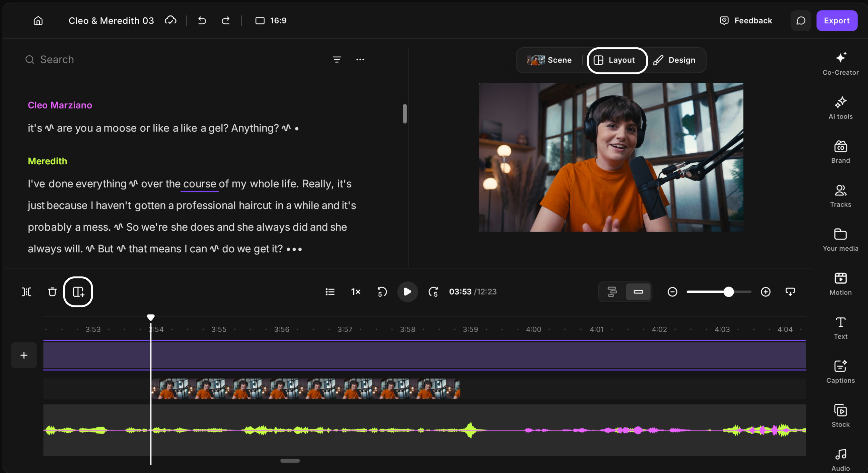
Task: Zoom out the timeline with minus
Action: click(672, 292)
